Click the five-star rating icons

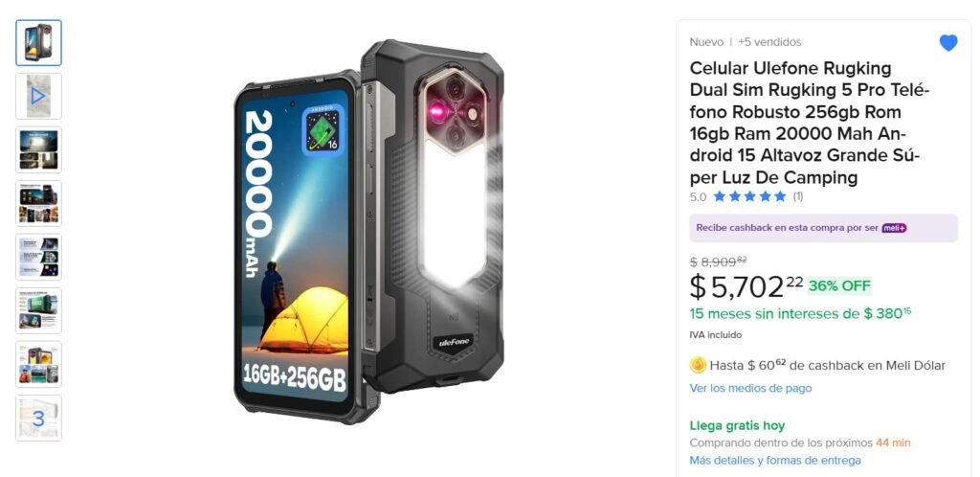click(x=749, y=196)
